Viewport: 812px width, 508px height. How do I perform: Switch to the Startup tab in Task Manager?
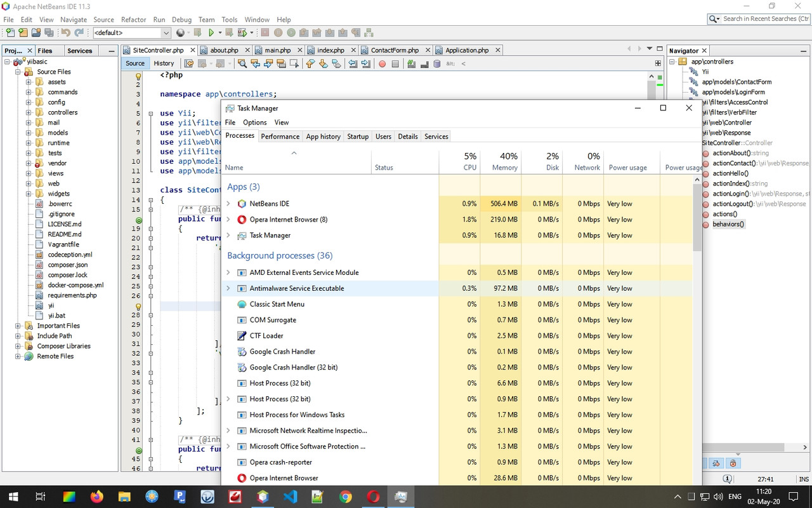coord(358,137)
